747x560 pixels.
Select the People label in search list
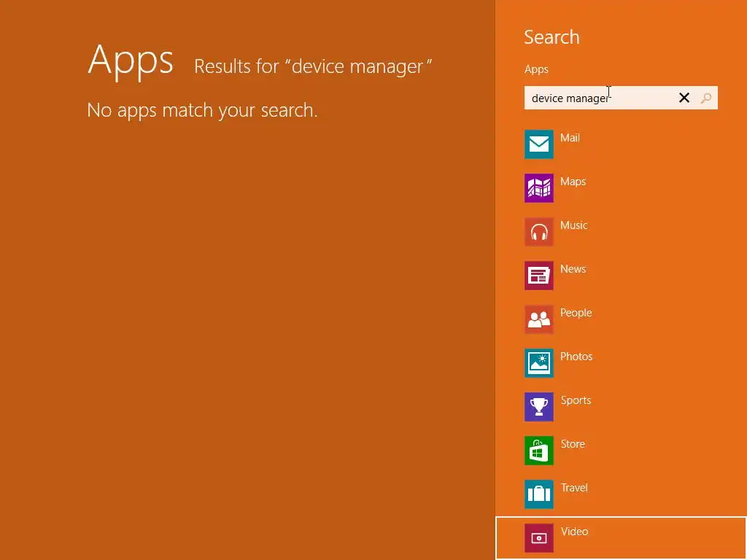point(576,313)
